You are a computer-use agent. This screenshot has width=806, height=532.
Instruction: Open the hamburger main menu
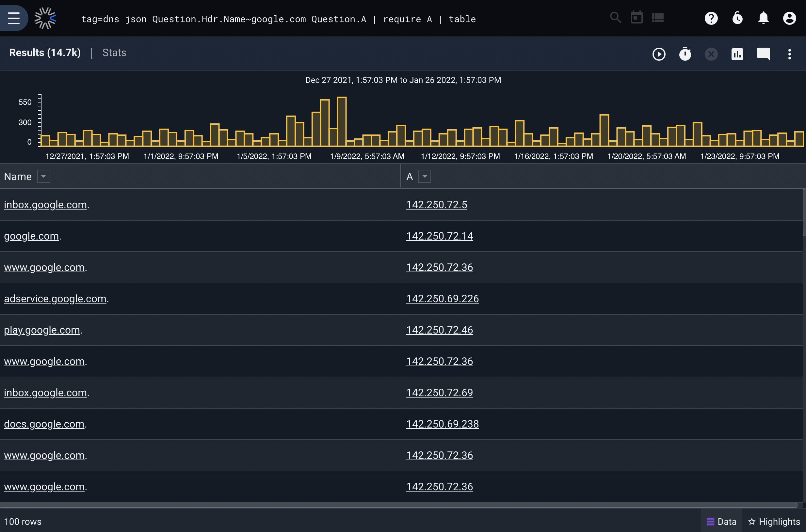click(14, 18)
